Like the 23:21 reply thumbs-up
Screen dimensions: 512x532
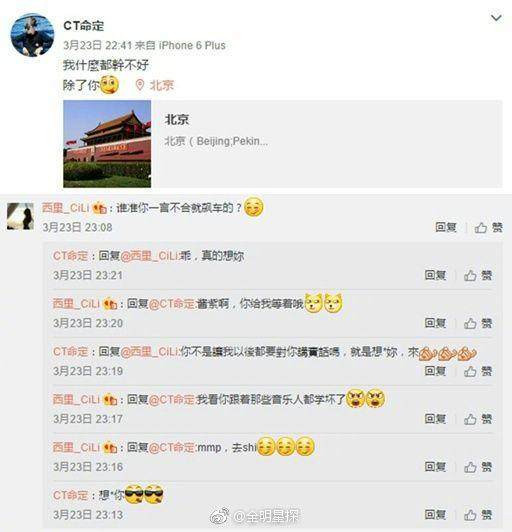[478, 275]
